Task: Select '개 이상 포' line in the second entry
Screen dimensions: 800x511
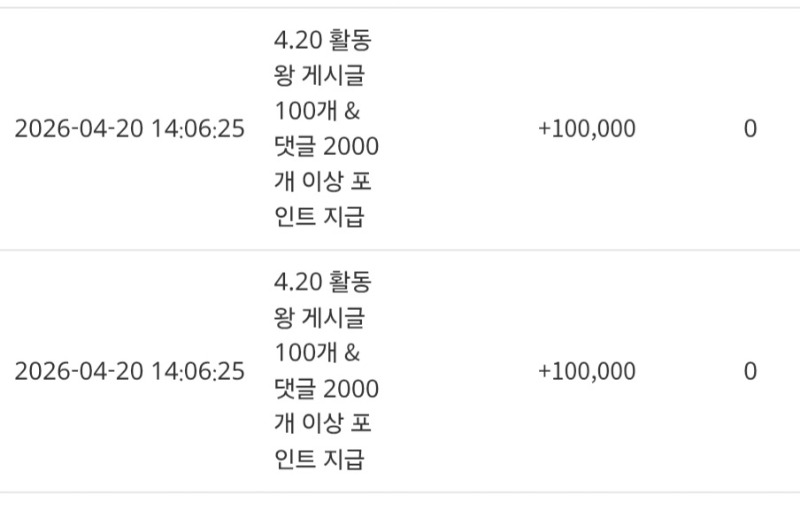Action: click(323, 425)
